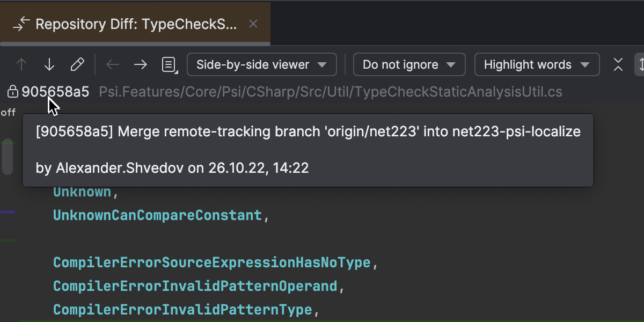644x322 pixels.
Task: Expand the Do not ignore dropdown
Action: click(408, 65)
